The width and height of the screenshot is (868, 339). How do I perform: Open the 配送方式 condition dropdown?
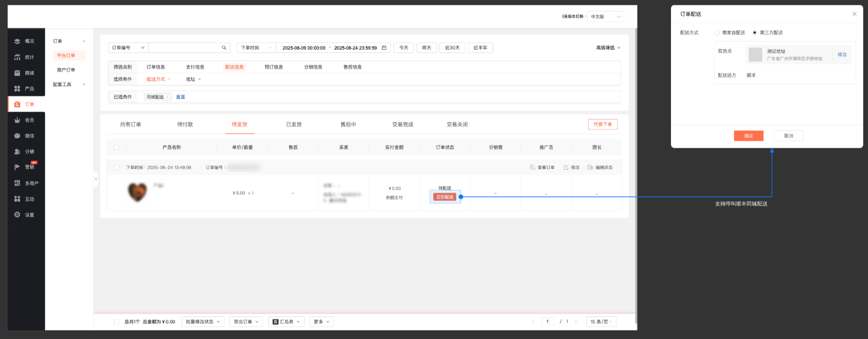tap(158, 79)
